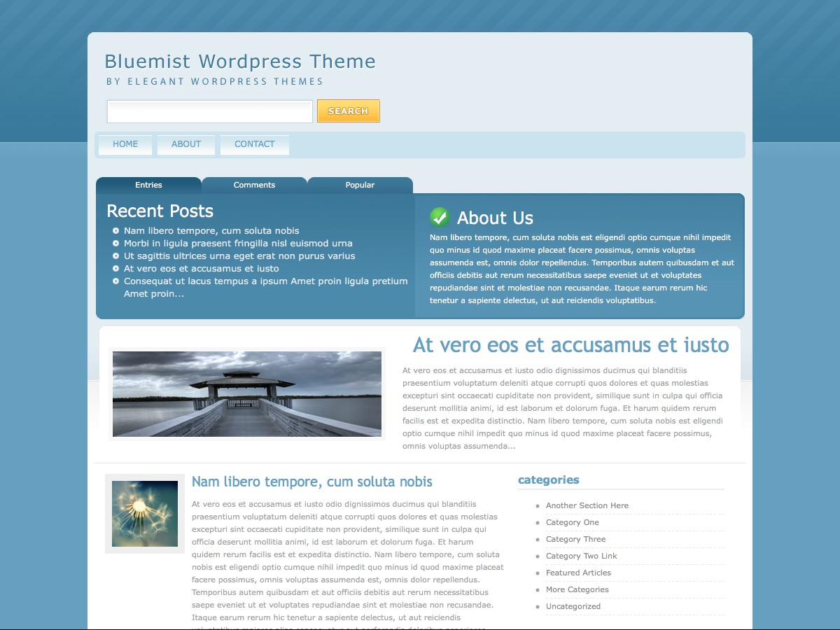Switch to the Comments tab
Screen dimensions: 840x630
pos(254,185)
